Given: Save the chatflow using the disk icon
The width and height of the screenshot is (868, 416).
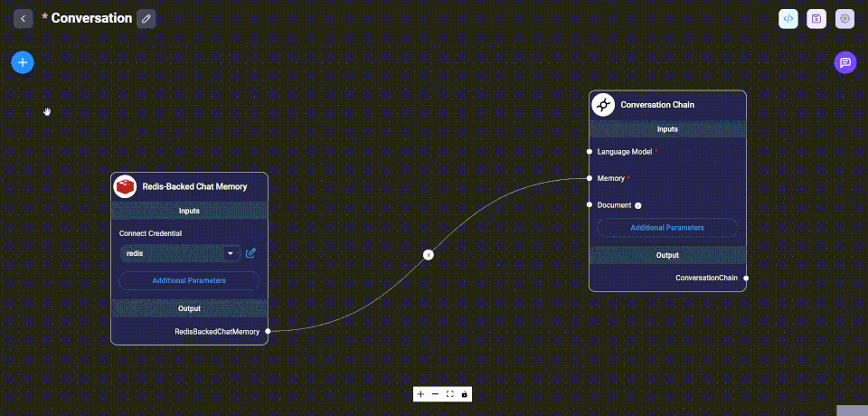Looking at the screenshot, I should click(816, 18).
